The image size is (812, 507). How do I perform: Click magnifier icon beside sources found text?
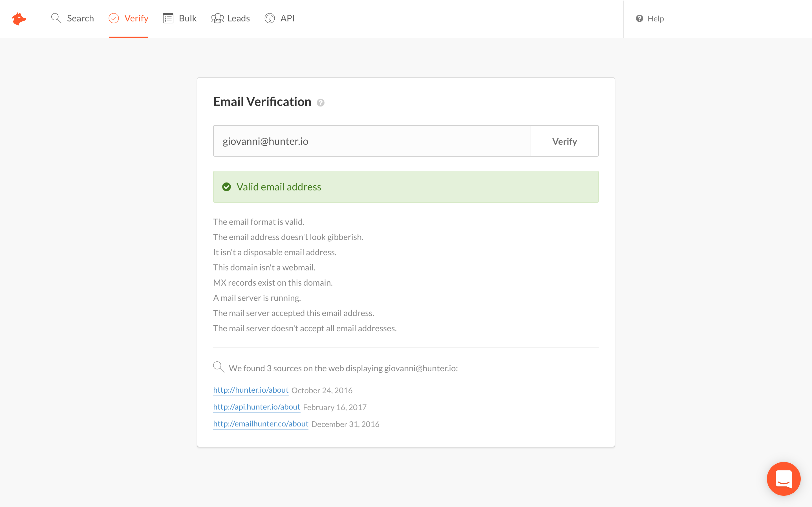click(x=219, y=367)
